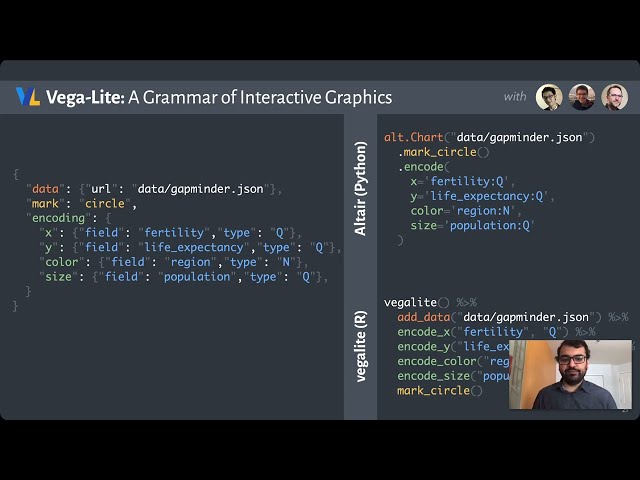640x480 pixels.
Task: Click the JSON "x" fertility field line
Action: point(171,233)
